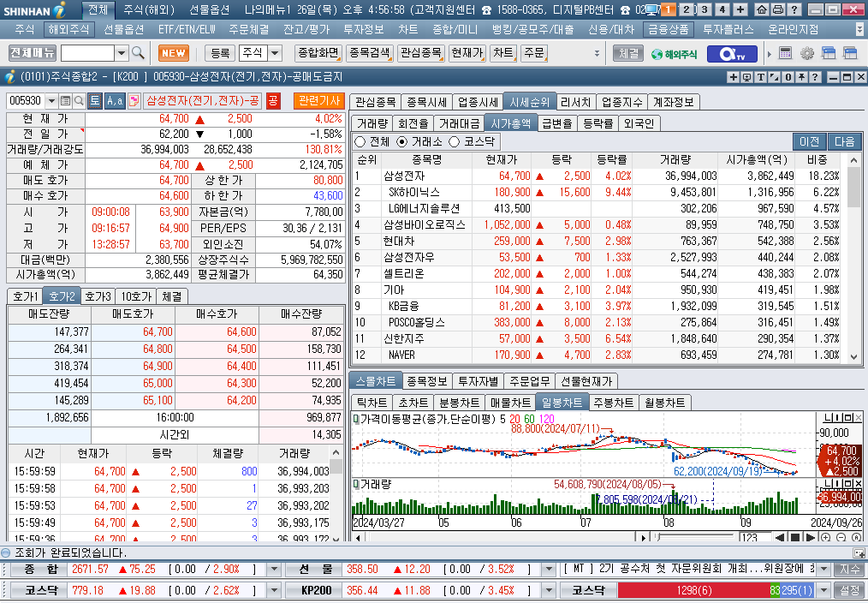868x603 pixels.
Task: Open settings gear icon in toolbar
Action: [x=807, y=53]
